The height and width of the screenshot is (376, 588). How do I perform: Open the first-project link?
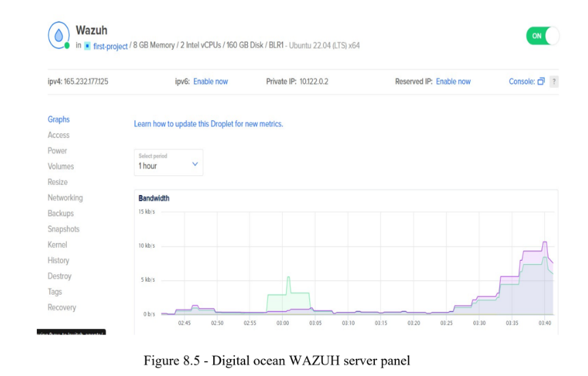point(110,46)
